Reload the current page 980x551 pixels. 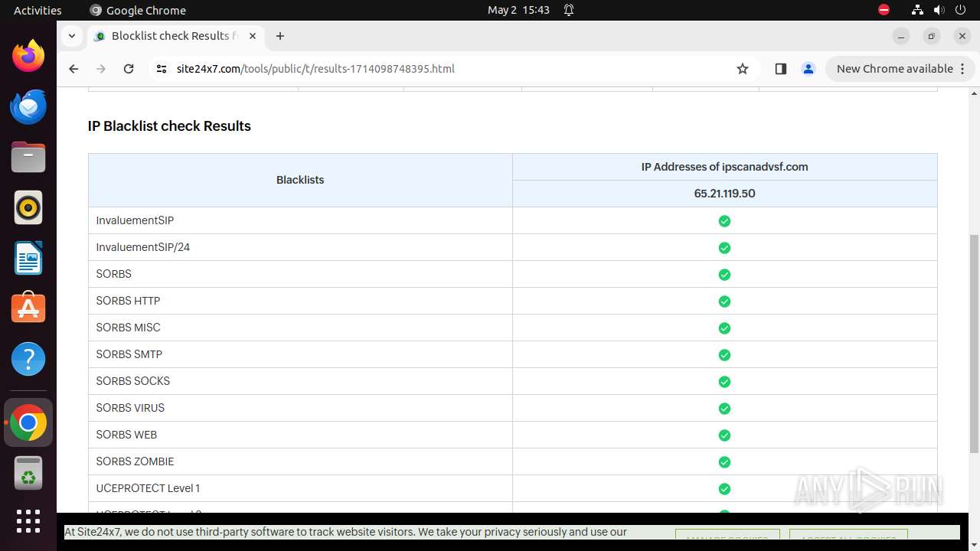pos(129,69)
